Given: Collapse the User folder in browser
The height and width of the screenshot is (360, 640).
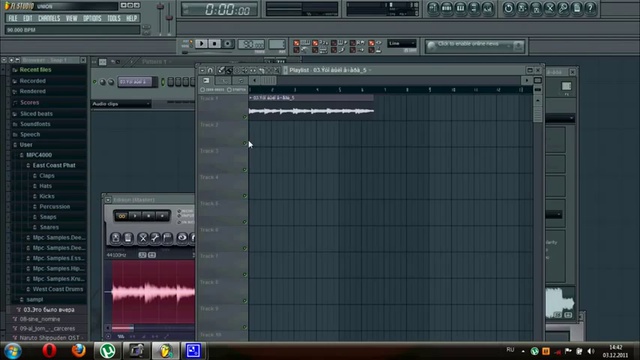Looking at the screenshot, I should click(x=26, y=144).
